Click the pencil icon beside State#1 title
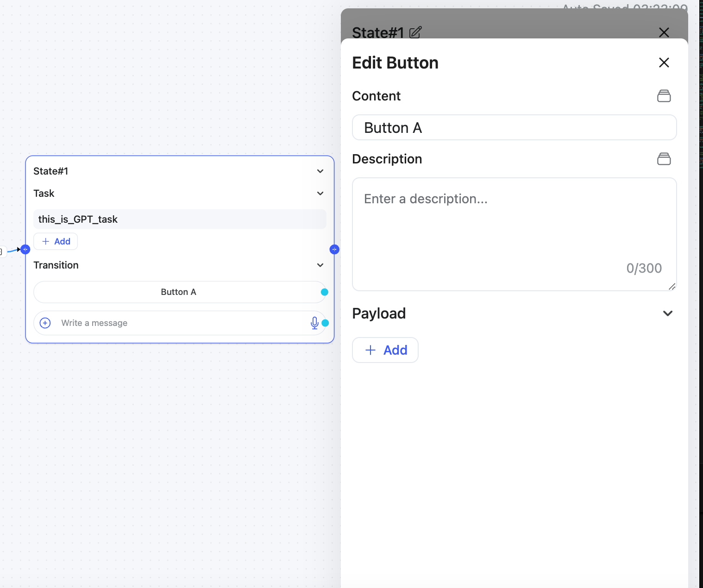 coord(415,32)
